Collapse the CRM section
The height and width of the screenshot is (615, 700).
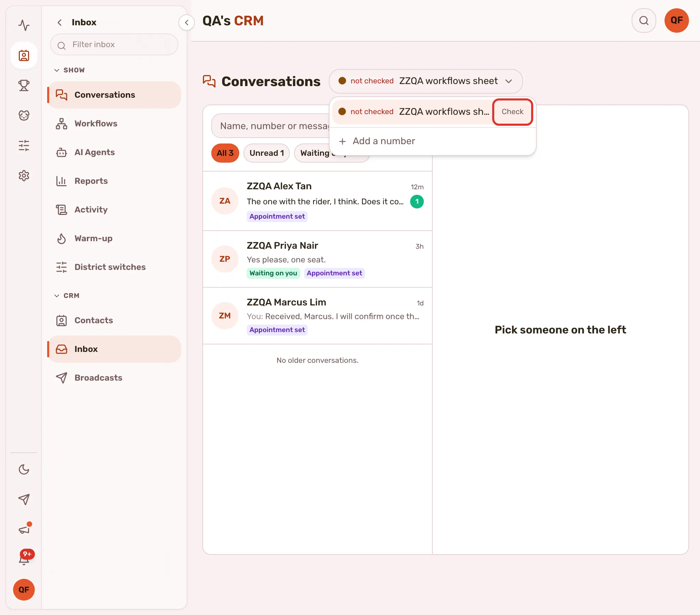[66, 296]
